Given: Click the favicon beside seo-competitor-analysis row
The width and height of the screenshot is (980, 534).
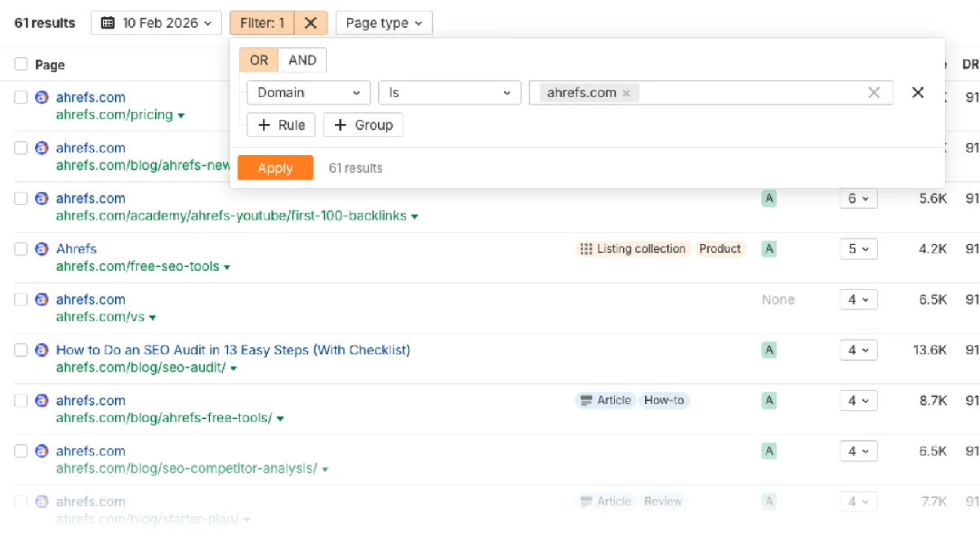Looking at the screenshot, I should 42,452.
